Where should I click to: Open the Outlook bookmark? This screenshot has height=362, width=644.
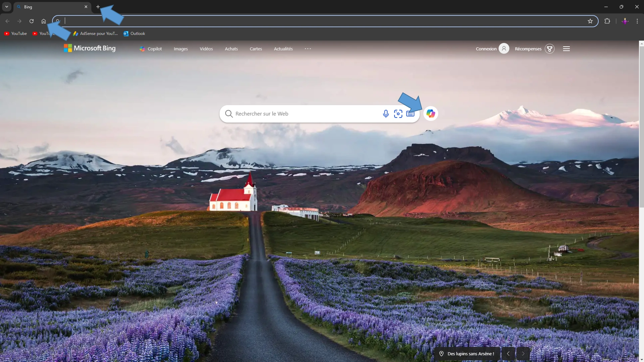coord(134,34)
